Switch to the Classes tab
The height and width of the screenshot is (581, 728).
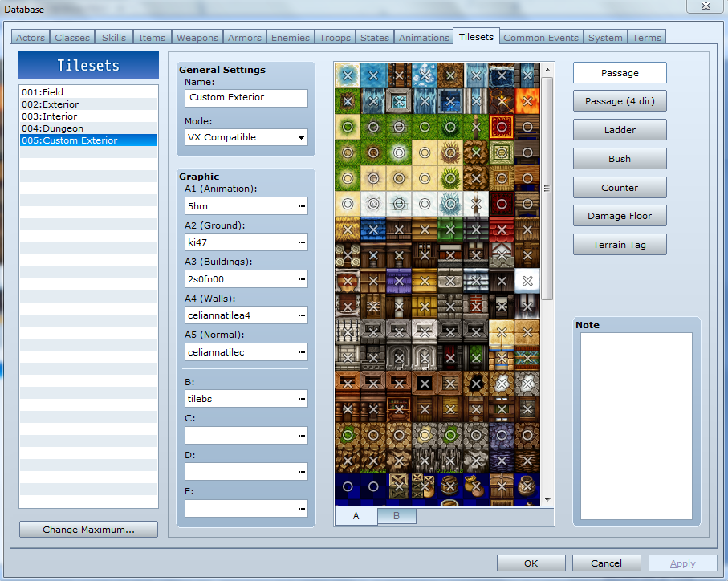tap(72, 38)
